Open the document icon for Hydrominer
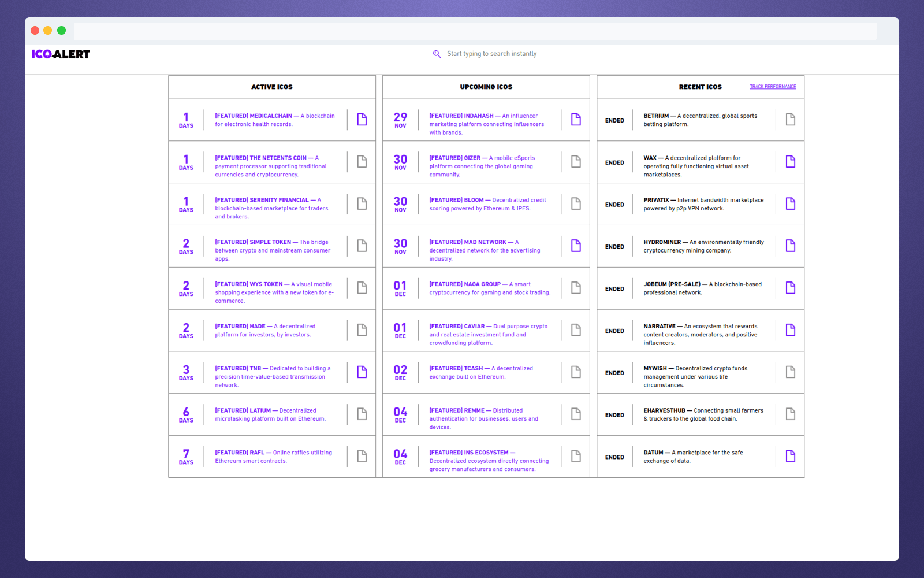This screenshot has height=578, width=924. (791, 246)
